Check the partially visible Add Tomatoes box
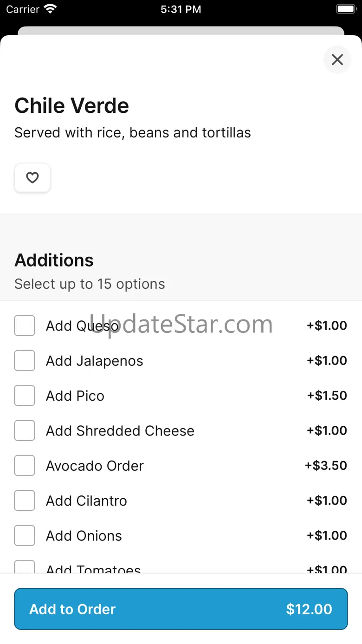 point(25,567)
